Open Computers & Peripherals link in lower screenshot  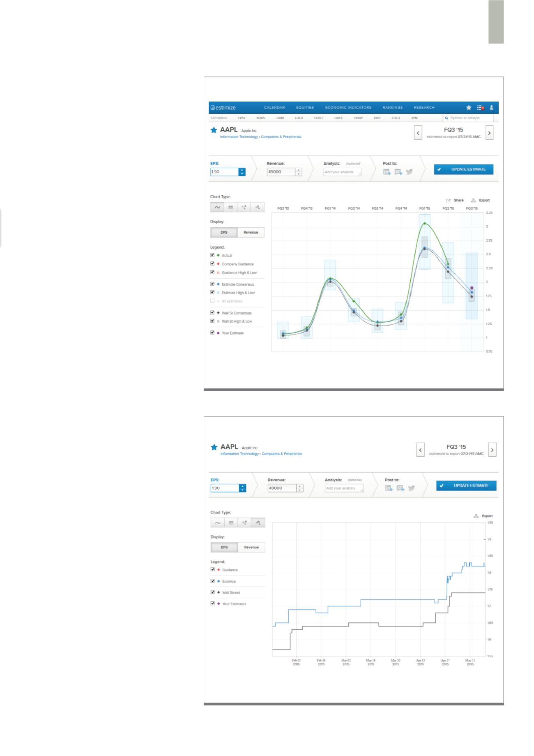282,454
